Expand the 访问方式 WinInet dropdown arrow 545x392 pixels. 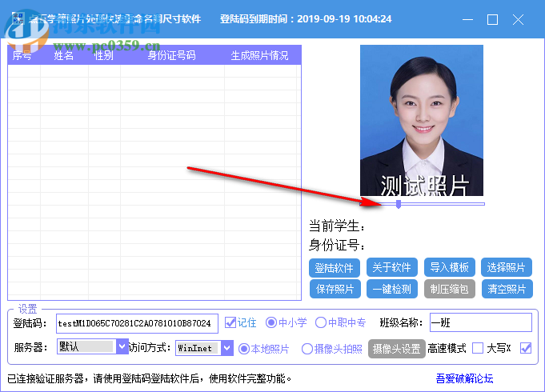(x=227, y=347)
